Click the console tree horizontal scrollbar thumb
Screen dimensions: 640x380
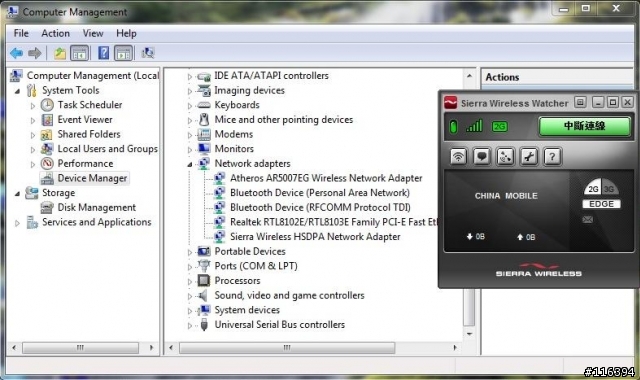coord(80,348)
